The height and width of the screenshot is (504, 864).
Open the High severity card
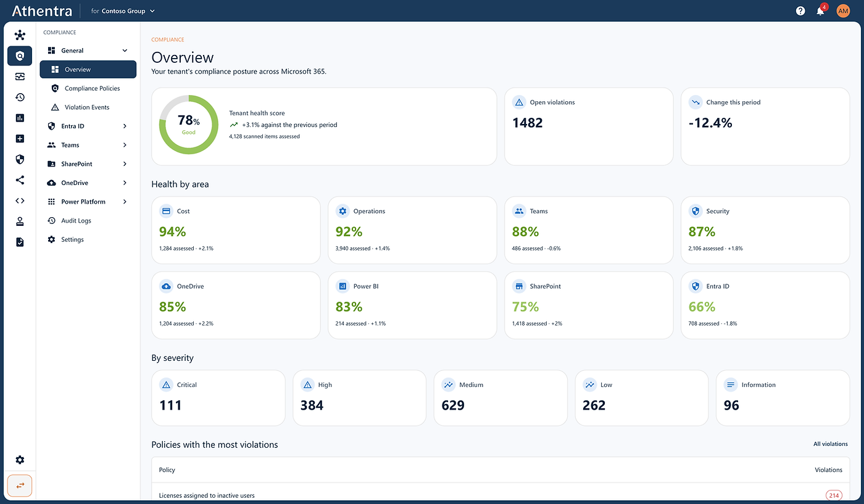click(360, 398)
